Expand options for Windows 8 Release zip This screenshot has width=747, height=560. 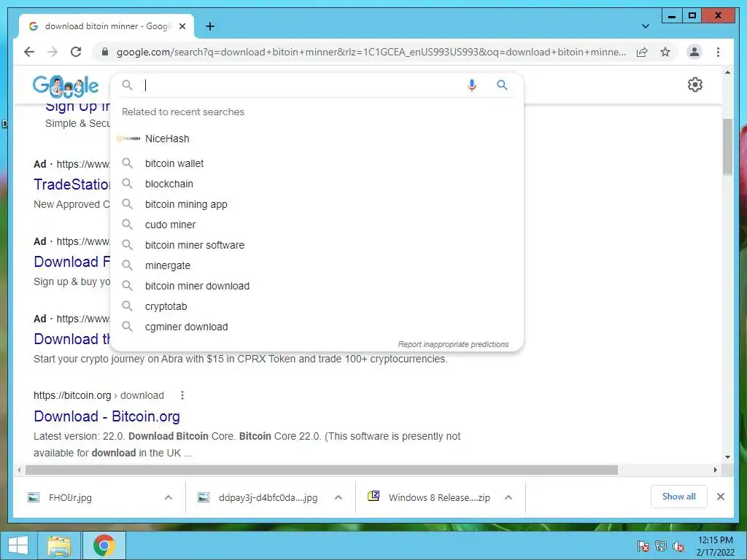pyautogui.click(x=508, y=497)
